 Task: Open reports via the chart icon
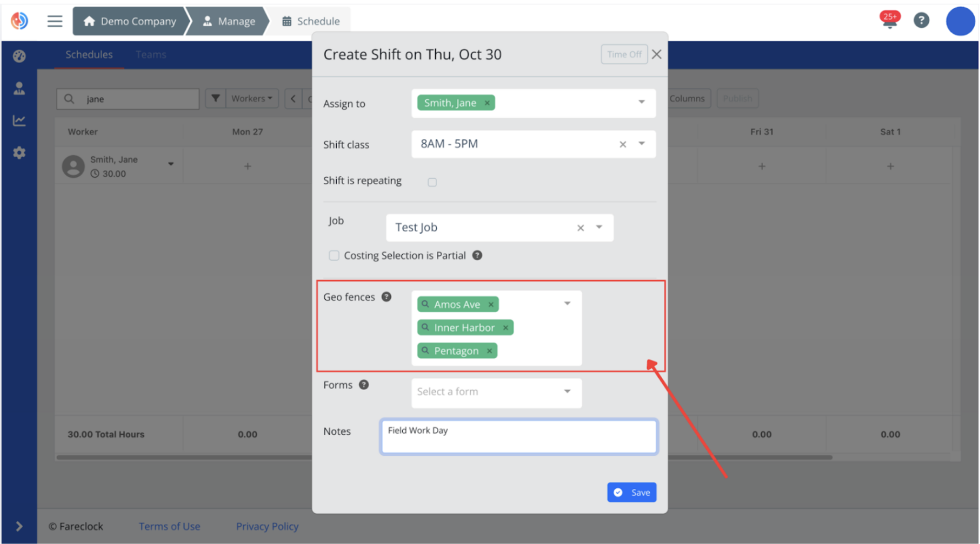(x=19, y=120)
